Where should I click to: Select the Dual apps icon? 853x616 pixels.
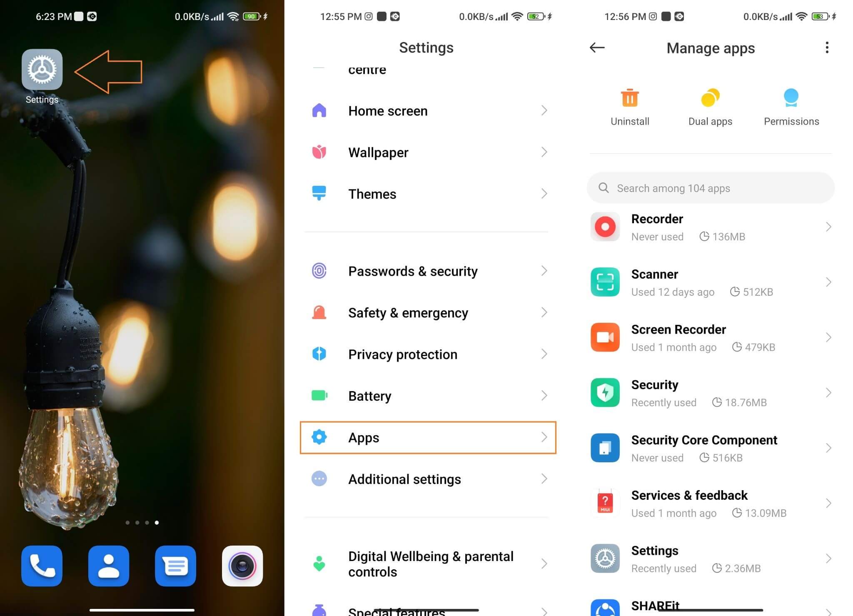click(711, 98)
